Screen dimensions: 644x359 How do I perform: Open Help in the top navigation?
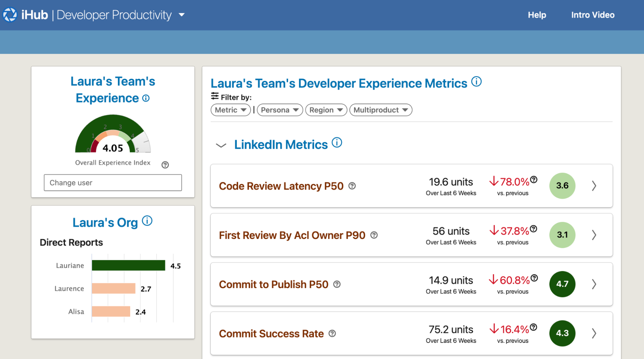point(537,15)
